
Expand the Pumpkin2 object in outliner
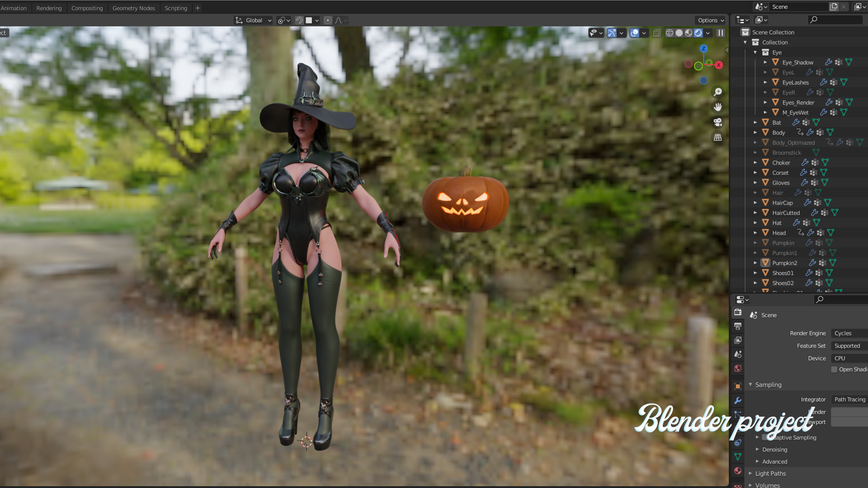(x=755, y=263)
